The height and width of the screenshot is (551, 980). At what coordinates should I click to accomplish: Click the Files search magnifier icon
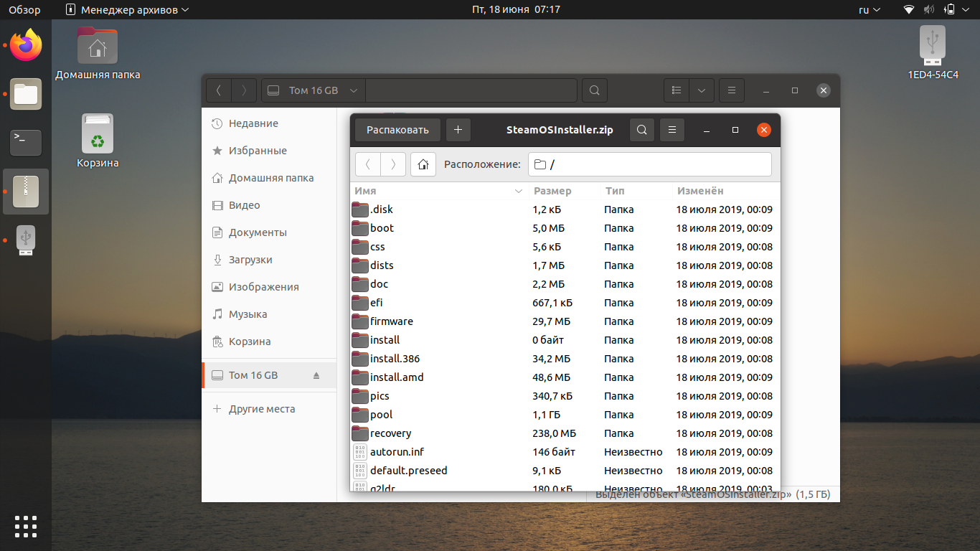tap(594, 90)
